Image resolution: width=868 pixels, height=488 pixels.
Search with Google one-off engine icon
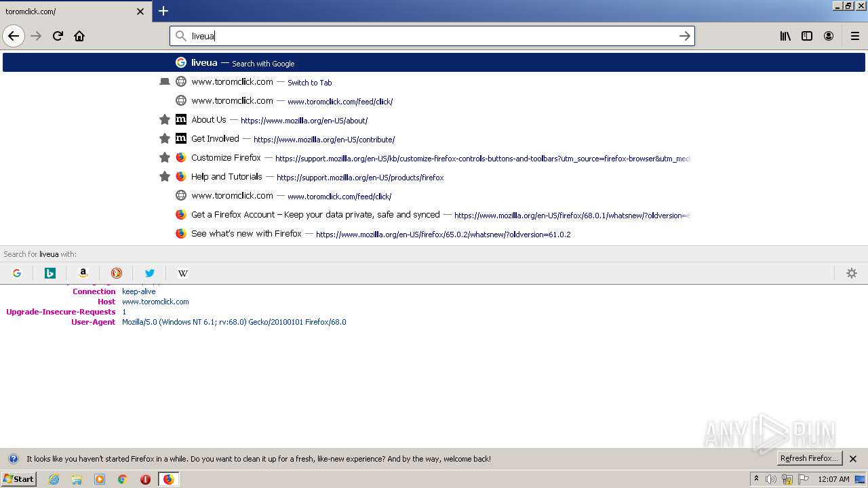tap(17, 273)
